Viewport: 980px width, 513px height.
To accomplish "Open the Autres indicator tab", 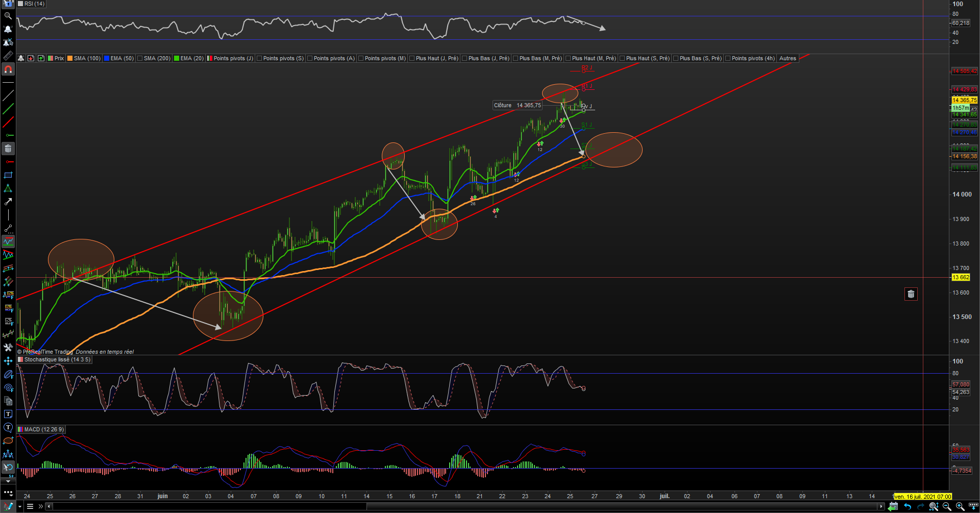I will point(788,58).
